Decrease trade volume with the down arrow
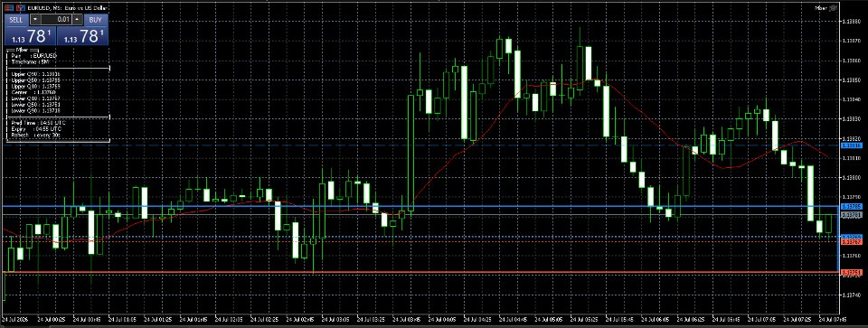This screenshot has height=328, width=868. pos(36,19)
